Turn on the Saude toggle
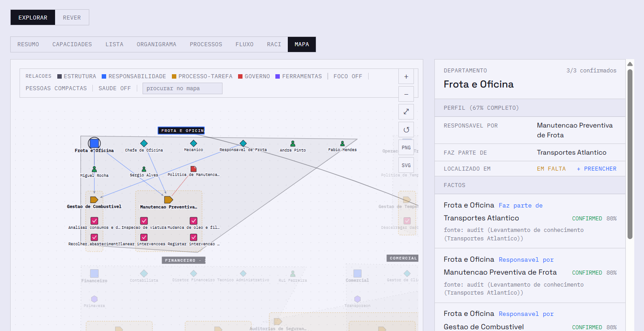Screen dimensions: 644x331 (x=115, y=88)
